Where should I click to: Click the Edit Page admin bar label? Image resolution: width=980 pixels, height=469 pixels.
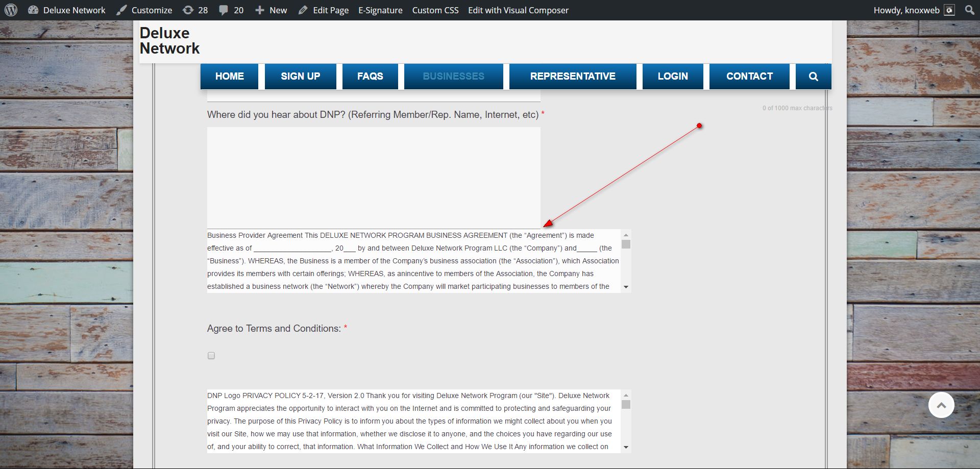[331, 10]
